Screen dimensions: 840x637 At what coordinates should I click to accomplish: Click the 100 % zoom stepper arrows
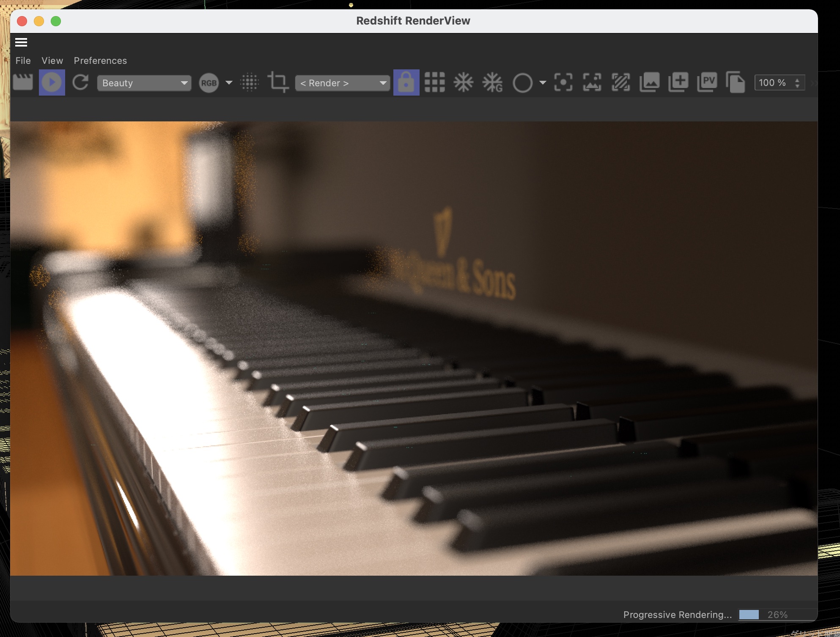(797, 83)
